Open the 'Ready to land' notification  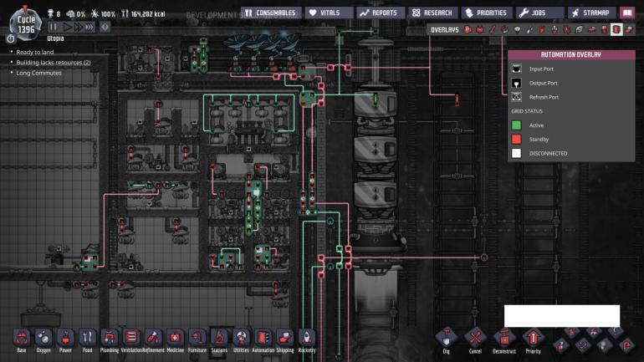click(36, 53)
